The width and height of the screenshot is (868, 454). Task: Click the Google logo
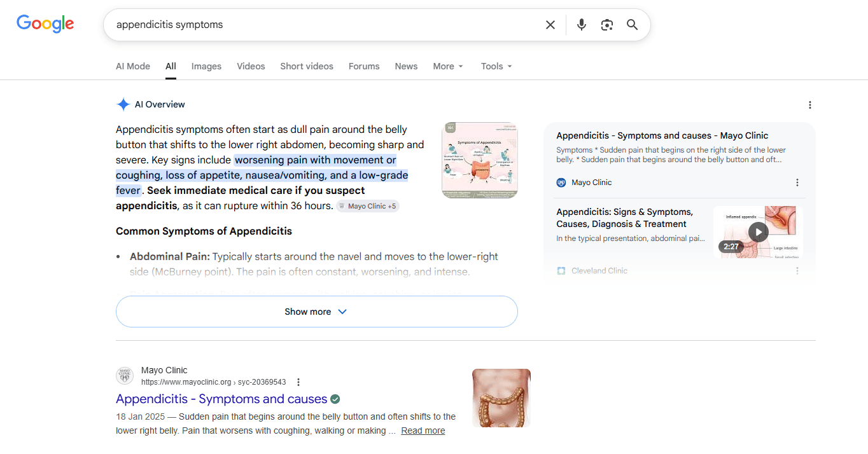(45, 24)
